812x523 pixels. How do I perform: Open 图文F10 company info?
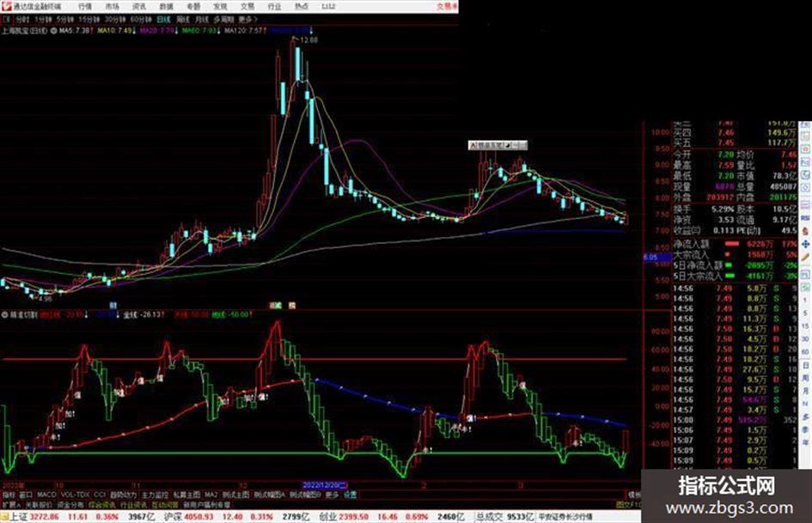tap(628, 505)
